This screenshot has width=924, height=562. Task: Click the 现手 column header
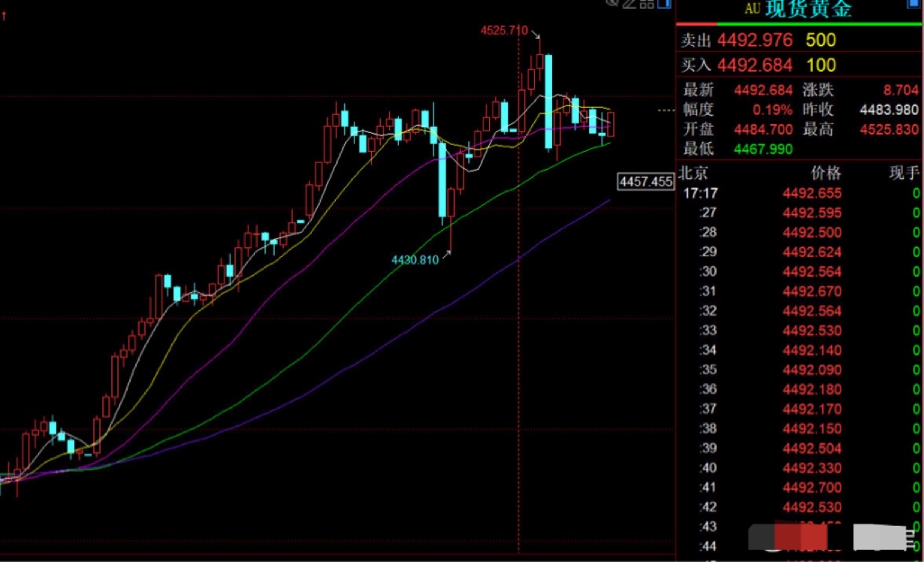tap(904, 173)
